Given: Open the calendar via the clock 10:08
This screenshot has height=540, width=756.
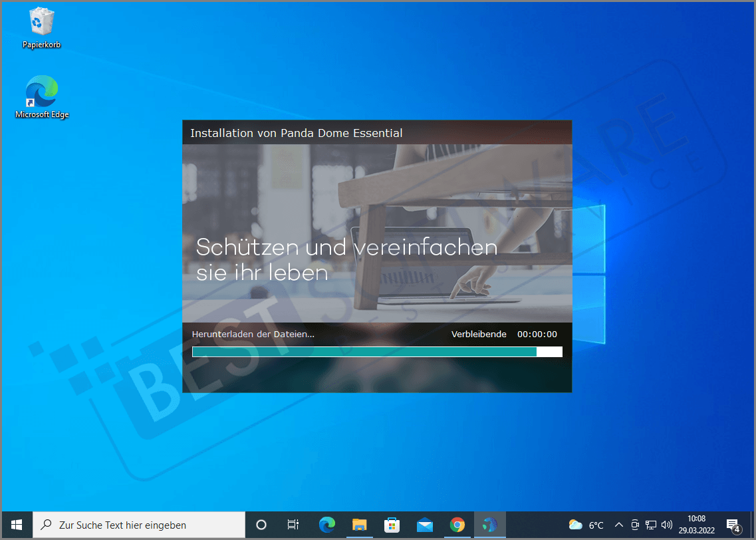Looking at the screenshot, I should (696, 525).
